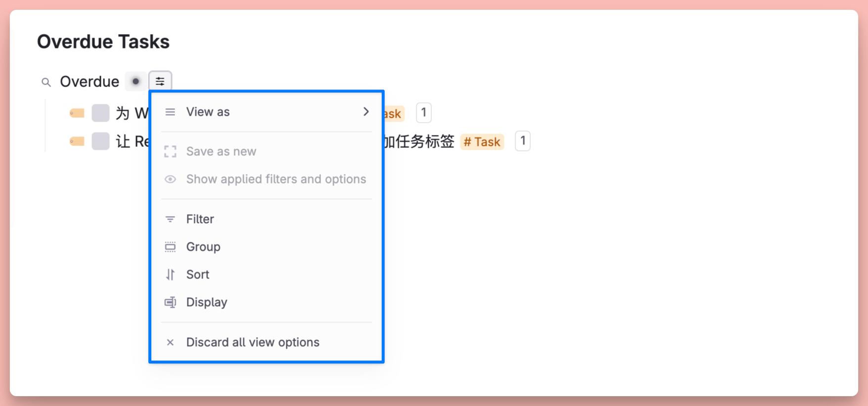Image resolution: width=868 pixels, height=406 pixels.
Task: Click the eye icon for applied filters
Action: tap(170, 179)
